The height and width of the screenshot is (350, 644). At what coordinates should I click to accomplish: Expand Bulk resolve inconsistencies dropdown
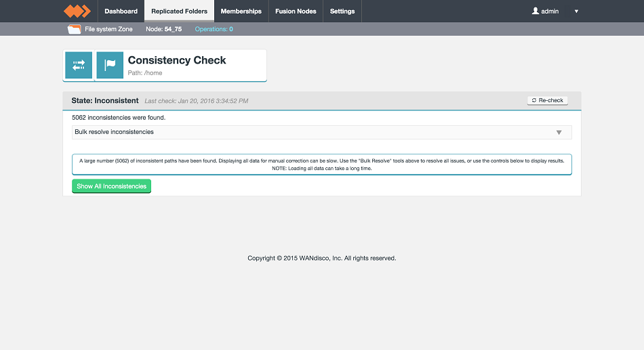(321, 132)
